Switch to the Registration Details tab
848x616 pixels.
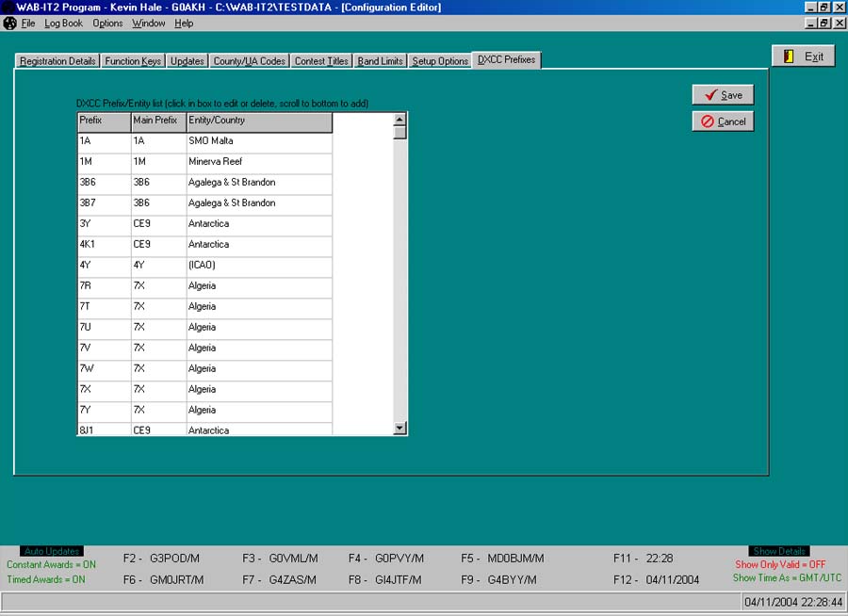pos(57,59)
